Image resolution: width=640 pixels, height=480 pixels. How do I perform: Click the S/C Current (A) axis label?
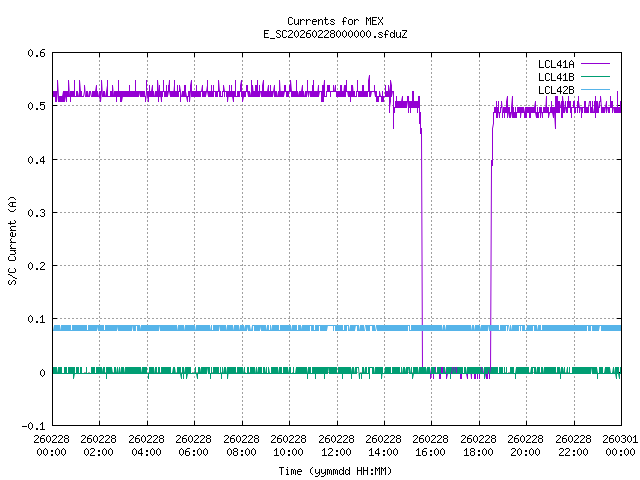point(12,240)
